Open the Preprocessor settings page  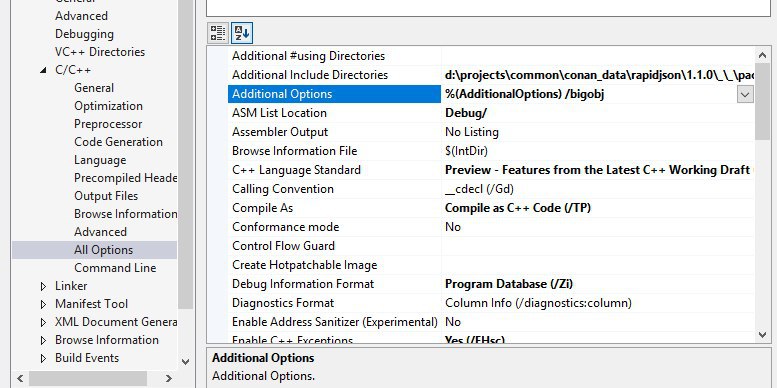[108, 124]
